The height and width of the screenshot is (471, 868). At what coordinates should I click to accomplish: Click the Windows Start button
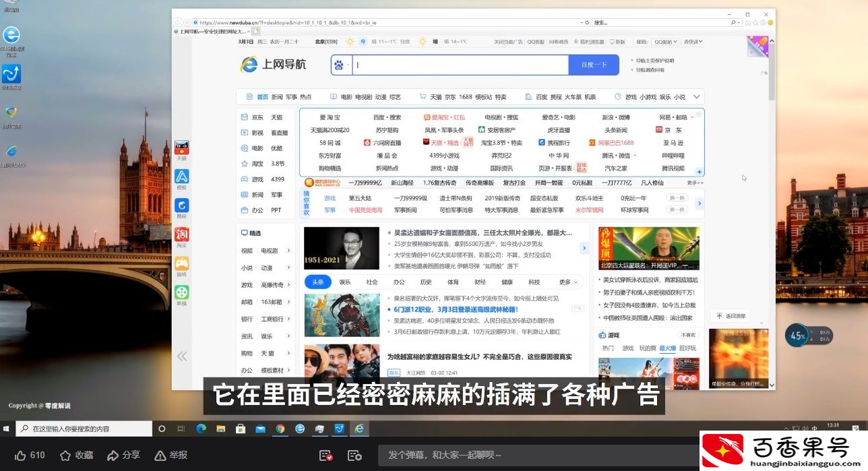point(7,429)
